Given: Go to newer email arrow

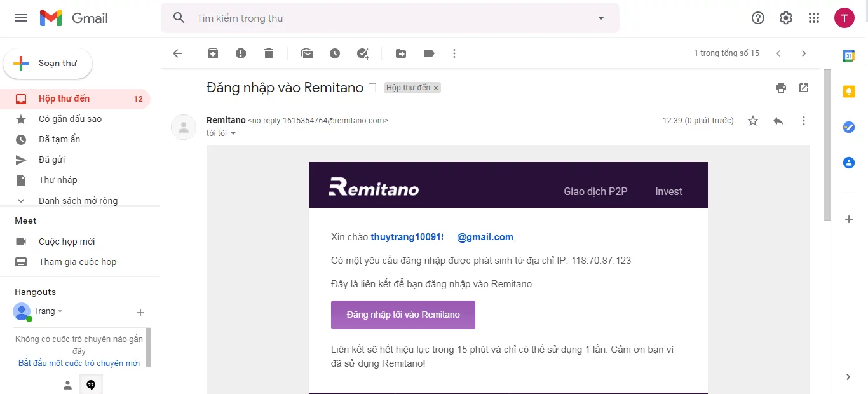Looking at the screenshot, I should (778, 53).
